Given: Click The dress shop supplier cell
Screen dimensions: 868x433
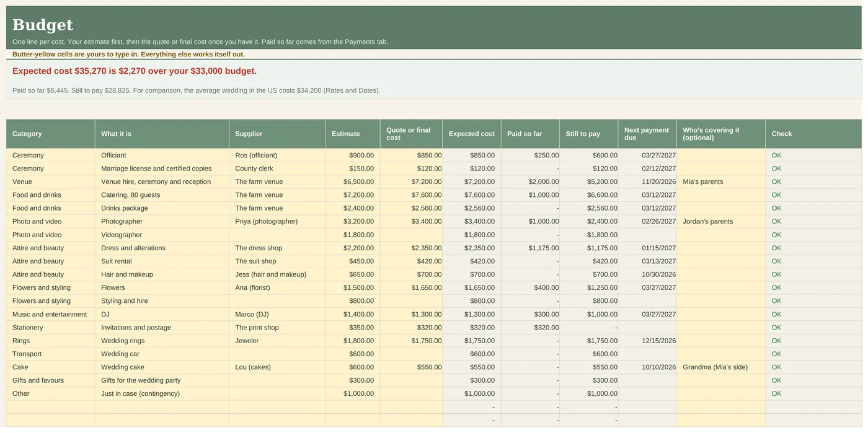Looking at the screenshot, I should tap(277, 248).
